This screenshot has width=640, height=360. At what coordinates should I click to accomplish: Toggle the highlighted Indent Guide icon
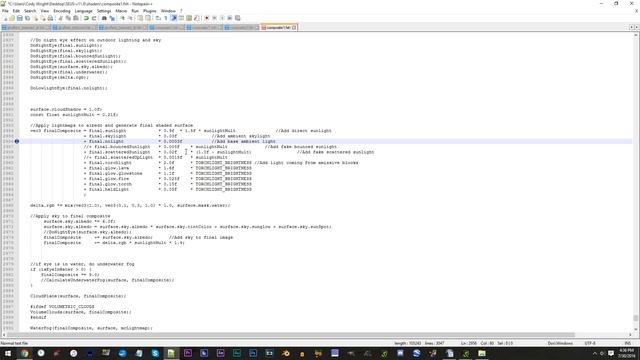[x=173, y=18]
